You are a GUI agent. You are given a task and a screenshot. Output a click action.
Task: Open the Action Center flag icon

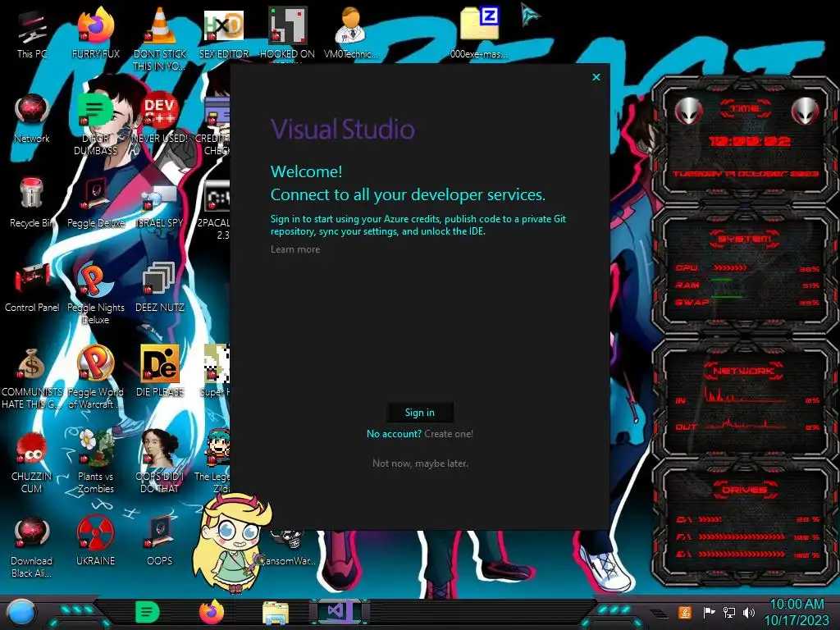click(x=710, y=612)
